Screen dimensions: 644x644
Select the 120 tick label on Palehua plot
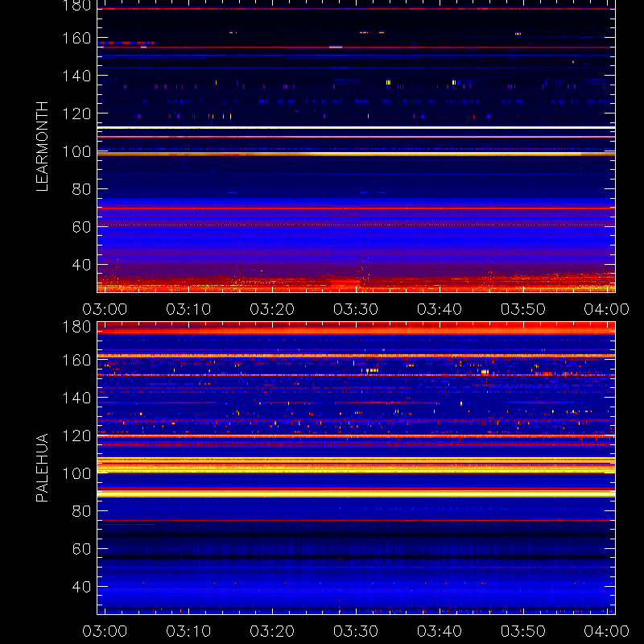pyautogui.click(x=76, y=436)
